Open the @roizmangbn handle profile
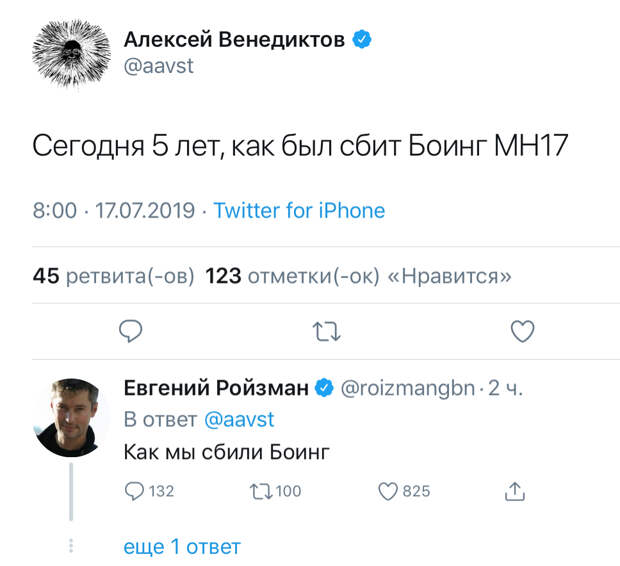The height and width of the screenshot is (566, 620). (409, 388)
